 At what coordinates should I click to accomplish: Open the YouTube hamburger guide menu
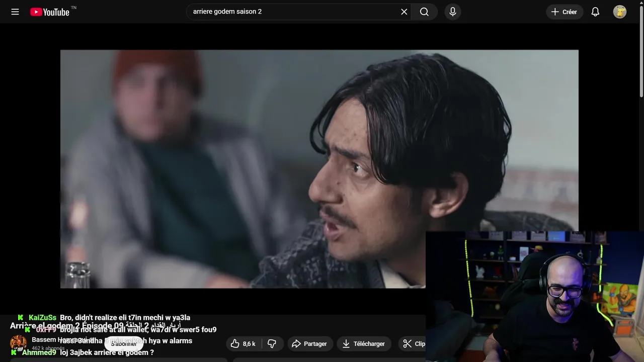15,12
